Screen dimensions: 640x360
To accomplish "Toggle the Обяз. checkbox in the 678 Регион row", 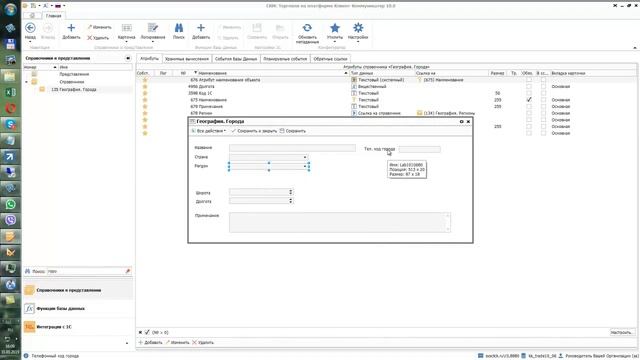I will (x=529, y=113).
